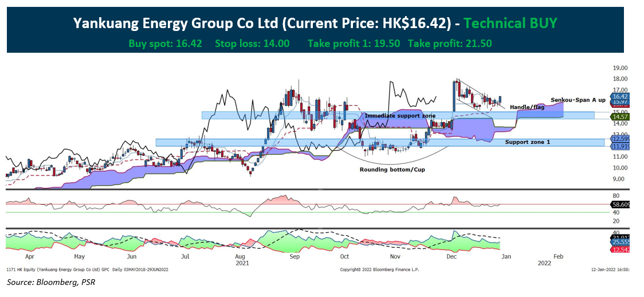The width and height of the screenshot is (644, 297).
Task: Click the 'Take profit: 21.50' label
Action: [x=450, y=43]
